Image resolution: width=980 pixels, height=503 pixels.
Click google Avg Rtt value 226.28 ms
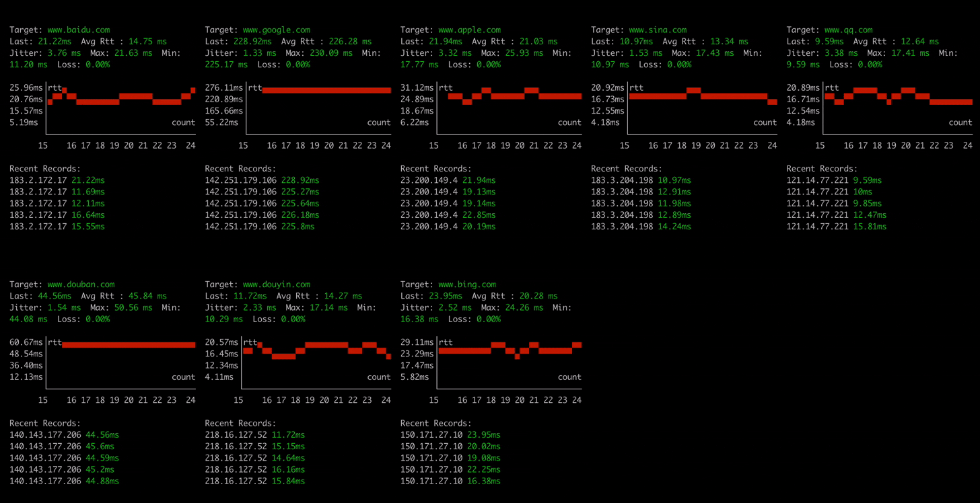coord(350,42)
